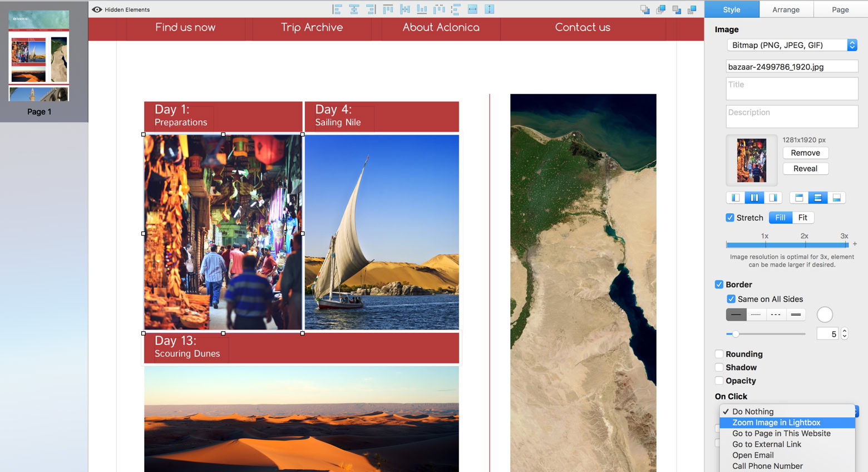
Task: Switch to the Arrange tab
Action: click(786, 9)
